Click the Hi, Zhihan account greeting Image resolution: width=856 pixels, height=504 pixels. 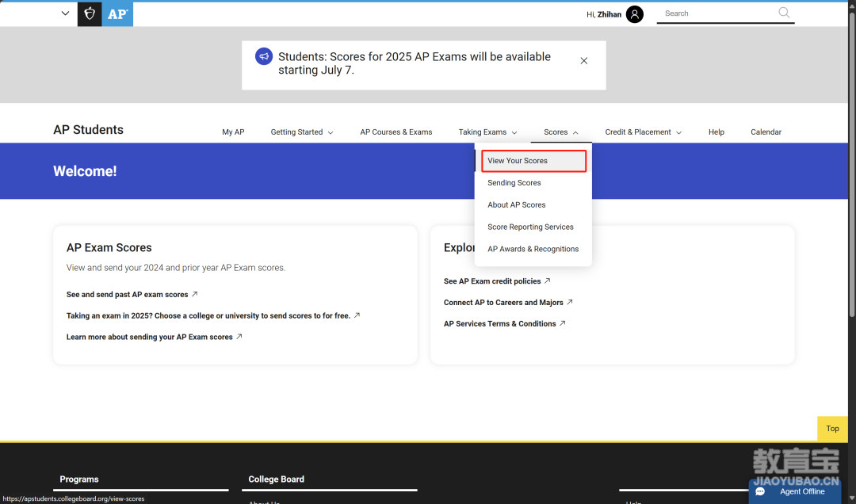point(604,14)
